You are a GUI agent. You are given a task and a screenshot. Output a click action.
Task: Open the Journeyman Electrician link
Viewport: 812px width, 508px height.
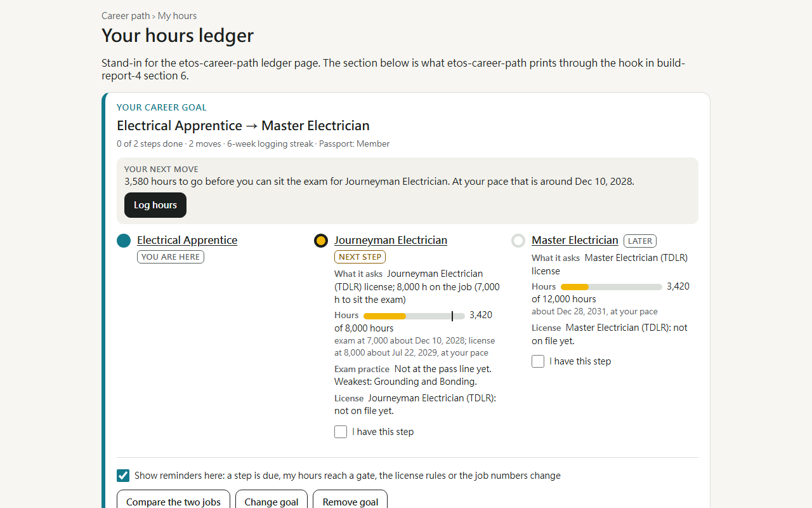pos(391,240)
